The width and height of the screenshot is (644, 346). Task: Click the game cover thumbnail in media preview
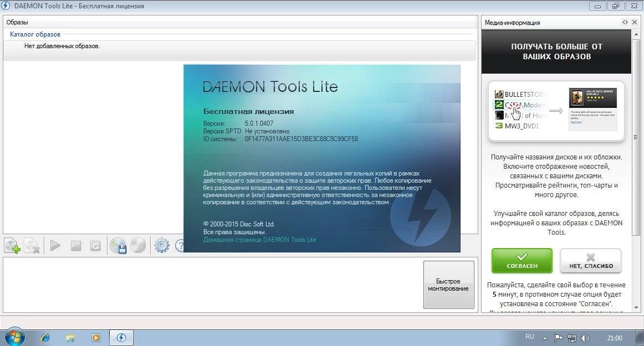(576, 97)
